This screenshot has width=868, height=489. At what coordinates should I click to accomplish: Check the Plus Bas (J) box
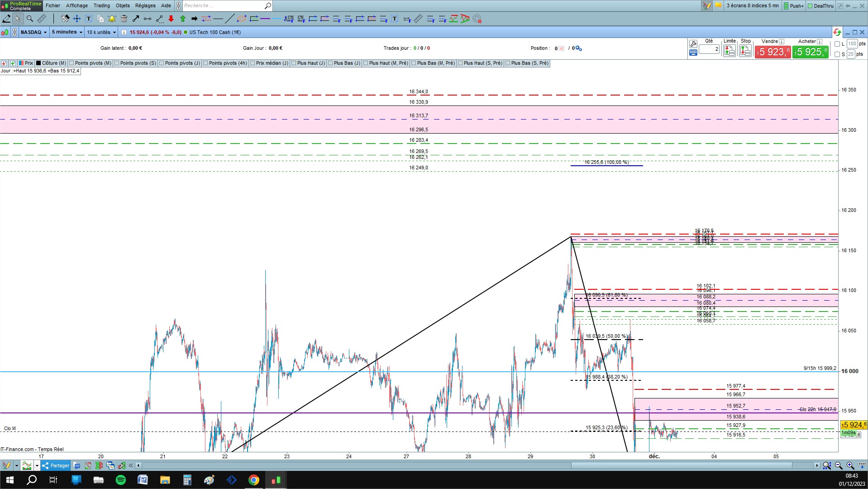[330, 63]
